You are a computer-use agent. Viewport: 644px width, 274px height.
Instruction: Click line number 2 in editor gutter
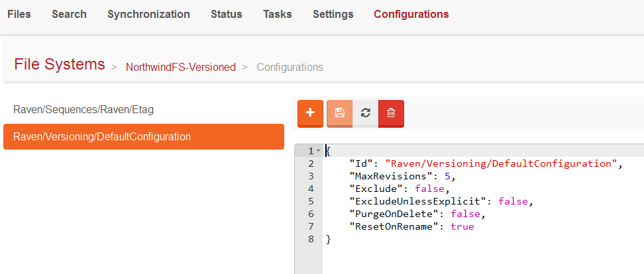pyautogui.click(x=311, y=163)
